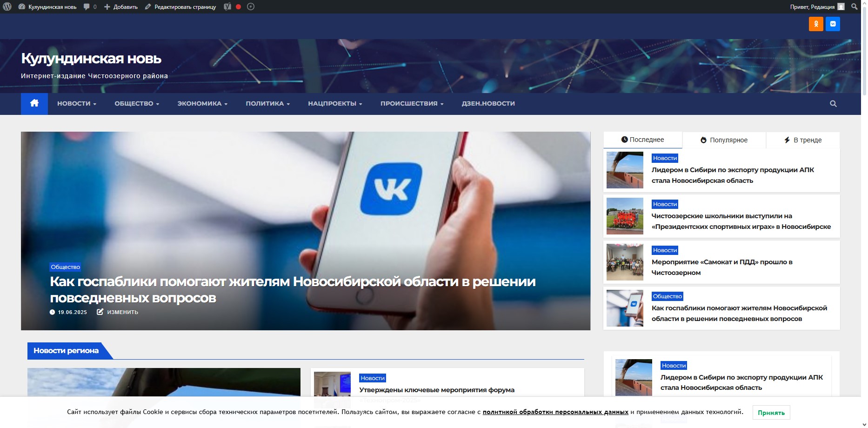868x428 pixels.
Task: Click the lightning circle icon in admin bar
Action: 251,7
